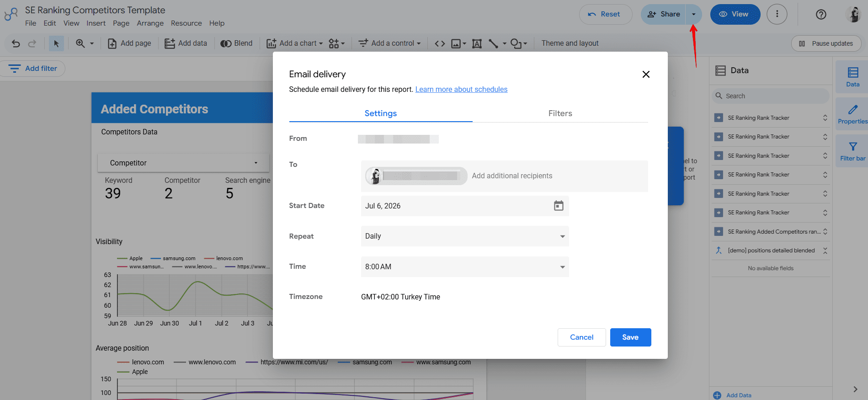This screenshot has height=400, width=868.
Task: Open the Insert menu
Action: coord(96,23)
